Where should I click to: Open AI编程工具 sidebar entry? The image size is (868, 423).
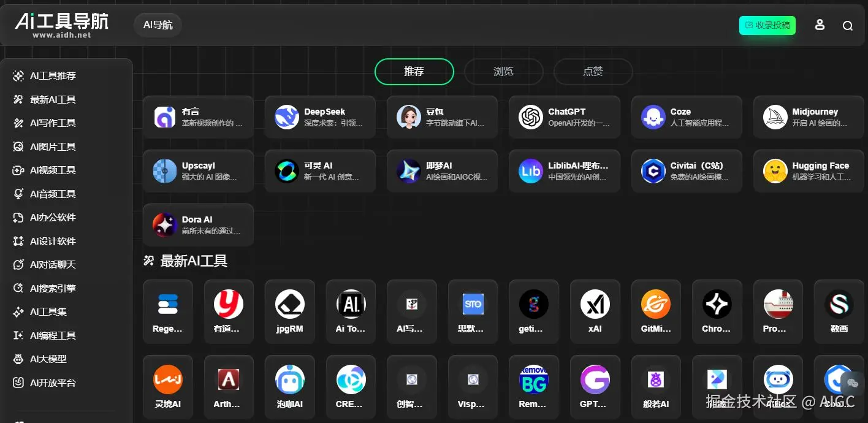tap(53, 335)
